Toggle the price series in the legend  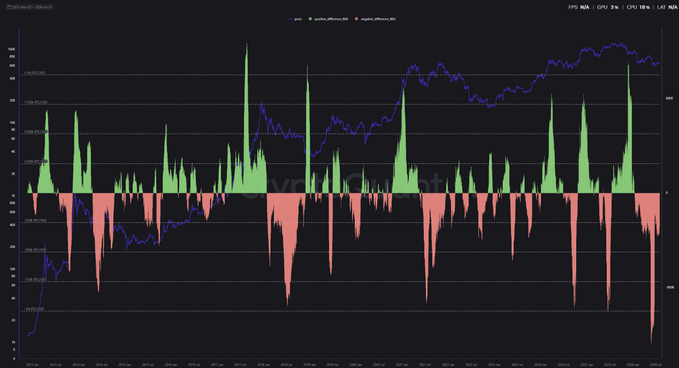click(x=294, y=19)
